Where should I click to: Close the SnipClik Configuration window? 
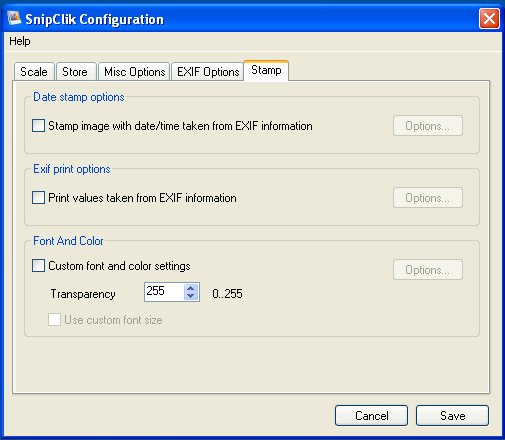click(x=489, y=19)
